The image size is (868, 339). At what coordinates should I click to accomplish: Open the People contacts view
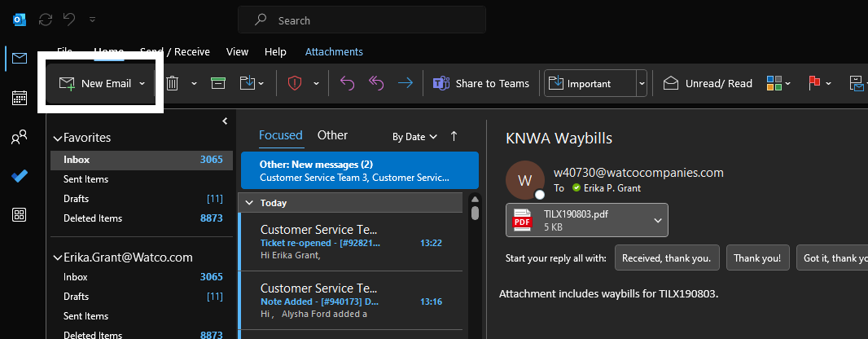coord(20,137)
